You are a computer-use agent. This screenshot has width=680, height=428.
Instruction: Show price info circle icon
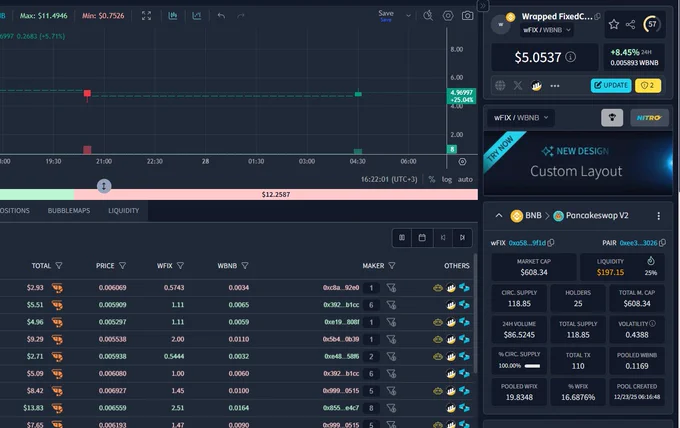(x=571, y=57)
